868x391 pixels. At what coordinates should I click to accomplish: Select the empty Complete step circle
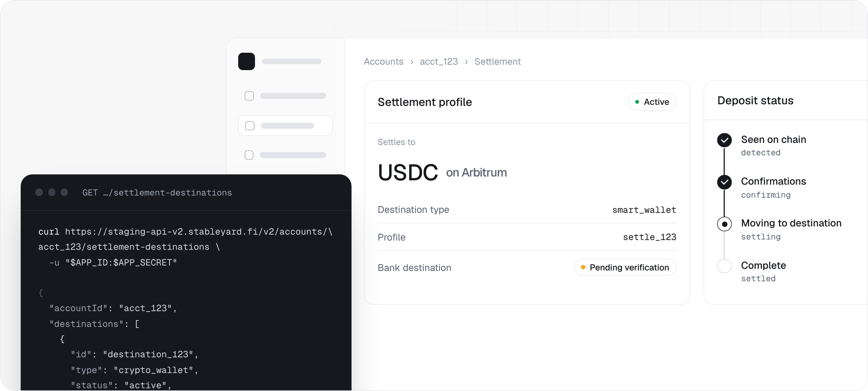[724, 266]
